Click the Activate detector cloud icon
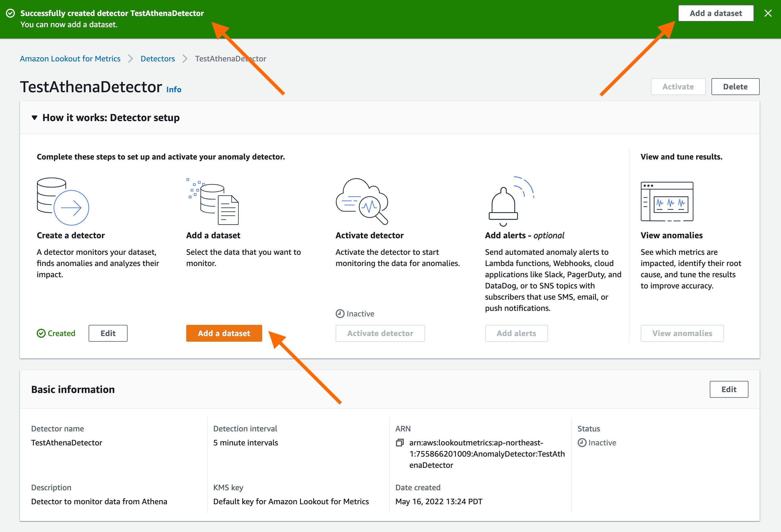This screenshot has width=781, height=532. (x=362, y=201)
